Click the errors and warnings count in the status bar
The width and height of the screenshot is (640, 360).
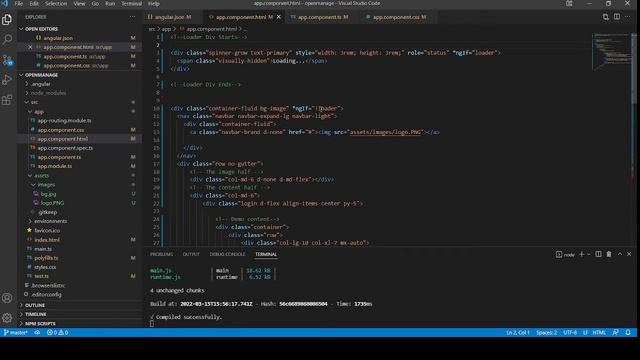click(x=58, y=332)
